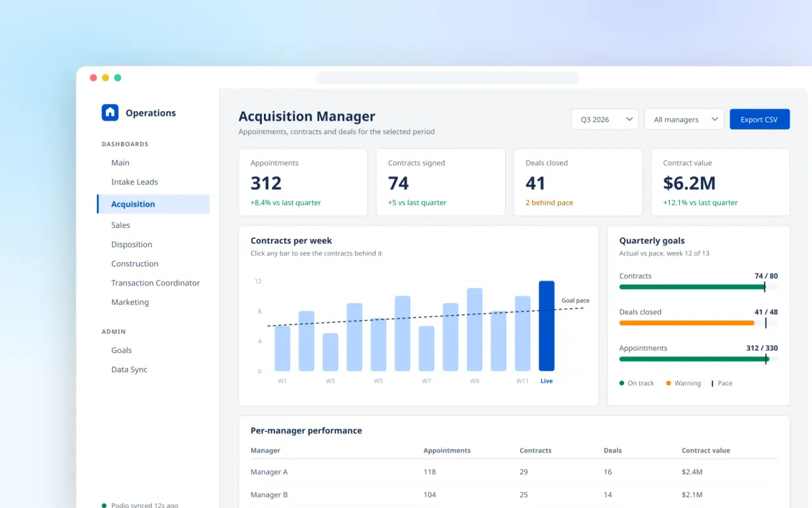Screen dimensions: 812x508
Task: Click the Warning orange legend dot
Action: (669, 383)
